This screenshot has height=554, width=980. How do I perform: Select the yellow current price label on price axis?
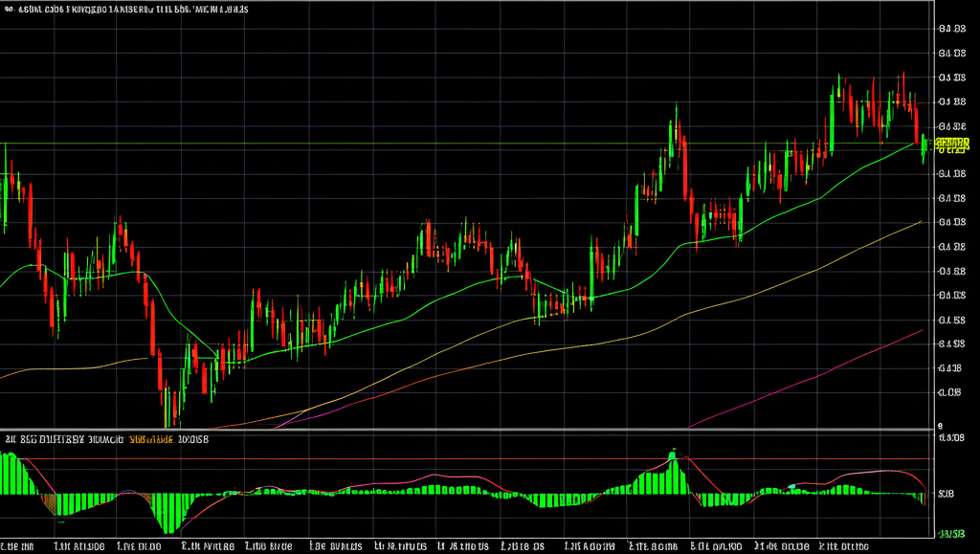(x=952, y=144)
